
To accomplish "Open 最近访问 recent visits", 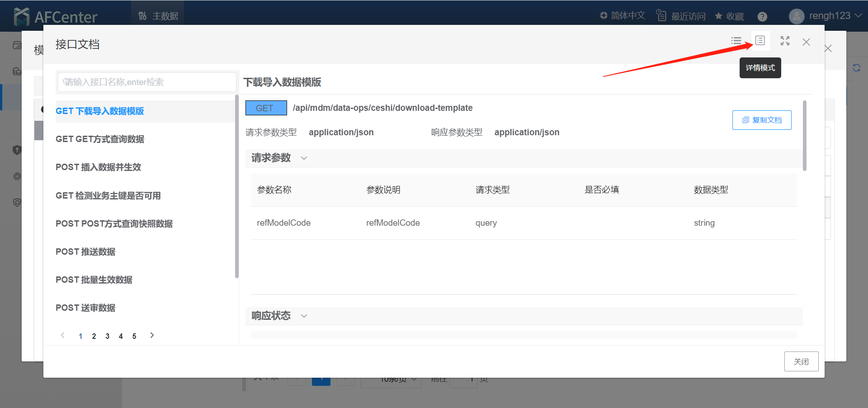I will click(681, 16).
